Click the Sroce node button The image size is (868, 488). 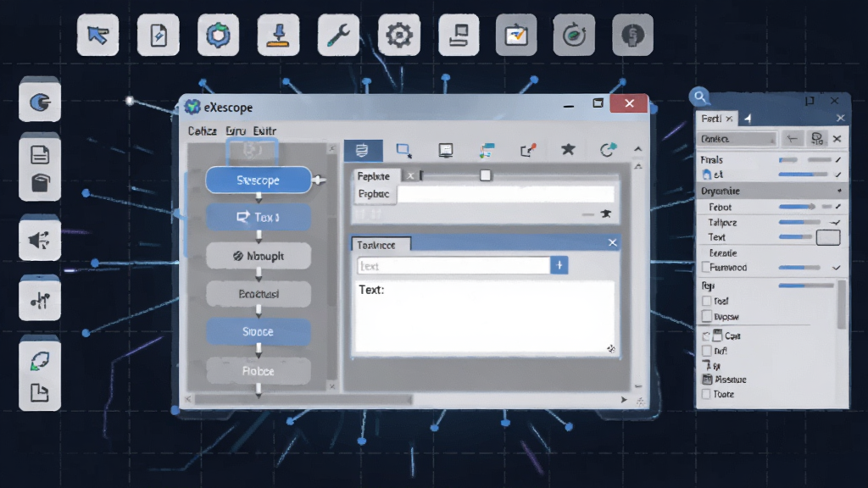pyautogui.click(x=259, y=331)
